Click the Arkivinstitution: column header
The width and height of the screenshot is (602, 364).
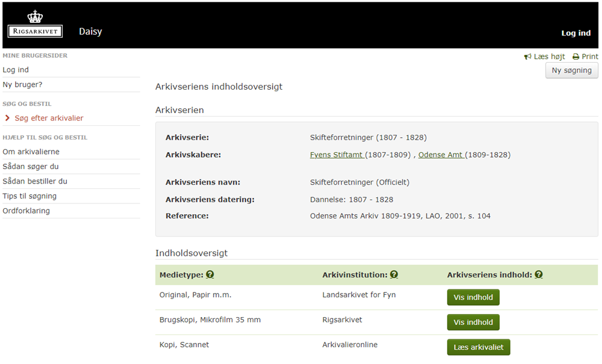tap(355, 275)
